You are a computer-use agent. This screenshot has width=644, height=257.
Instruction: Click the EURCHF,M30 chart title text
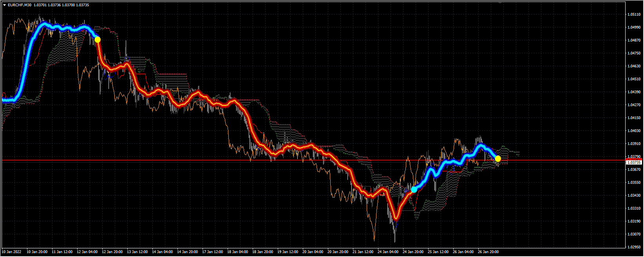tap(20, 5)
